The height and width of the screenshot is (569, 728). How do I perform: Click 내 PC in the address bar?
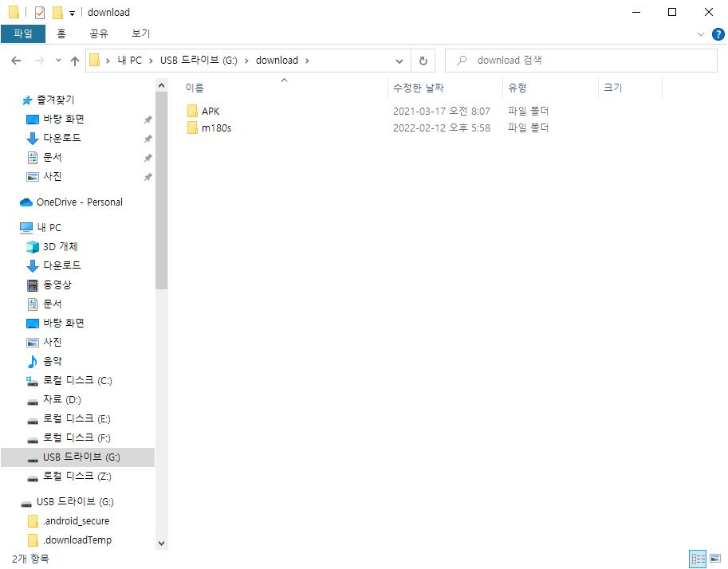tap(129, 61)
